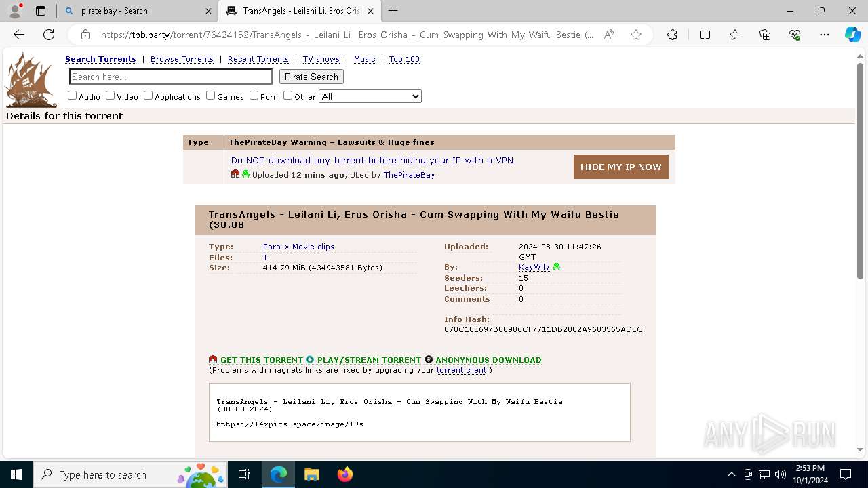Open File Explorer taskbar icon

pyautogui.click(x=311, y=474)
